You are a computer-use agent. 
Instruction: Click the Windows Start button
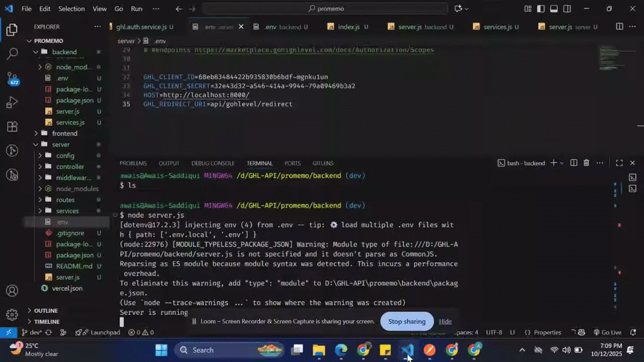(x=161, y=349)
